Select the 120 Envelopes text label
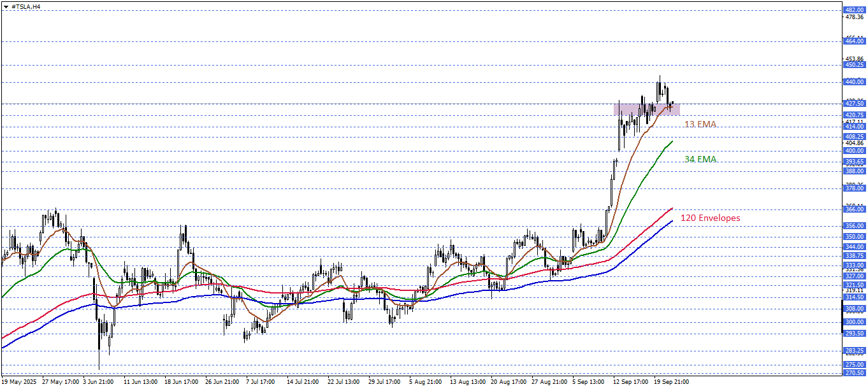Viewport: 868px width, 389px height. pyautogui.click(x=710, y=218)
